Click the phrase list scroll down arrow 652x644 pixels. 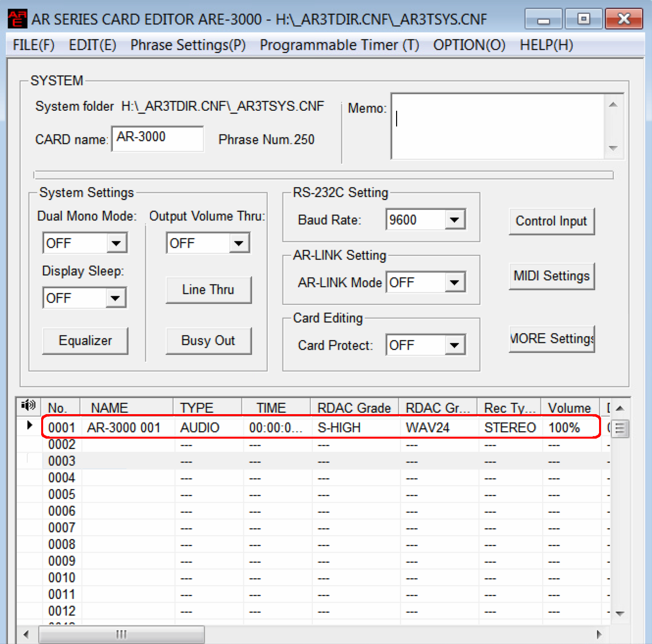tap(620, 614)
